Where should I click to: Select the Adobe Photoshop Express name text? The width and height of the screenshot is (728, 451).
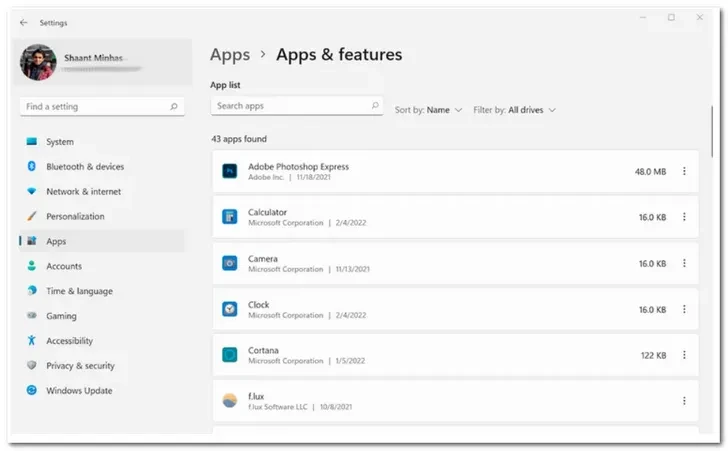point(298,166)
